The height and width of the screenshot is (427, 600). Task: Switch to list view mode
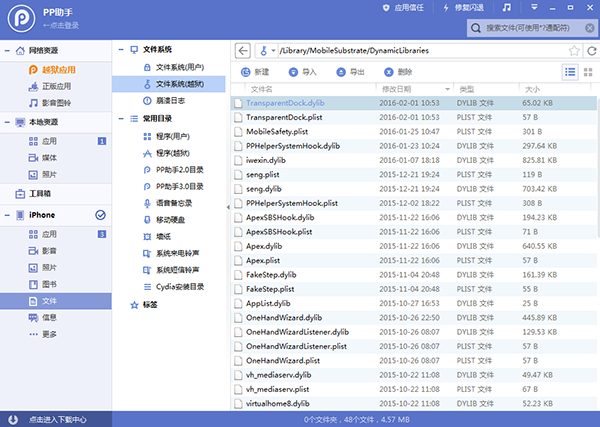pyautogui.click(x=569, y=72)
